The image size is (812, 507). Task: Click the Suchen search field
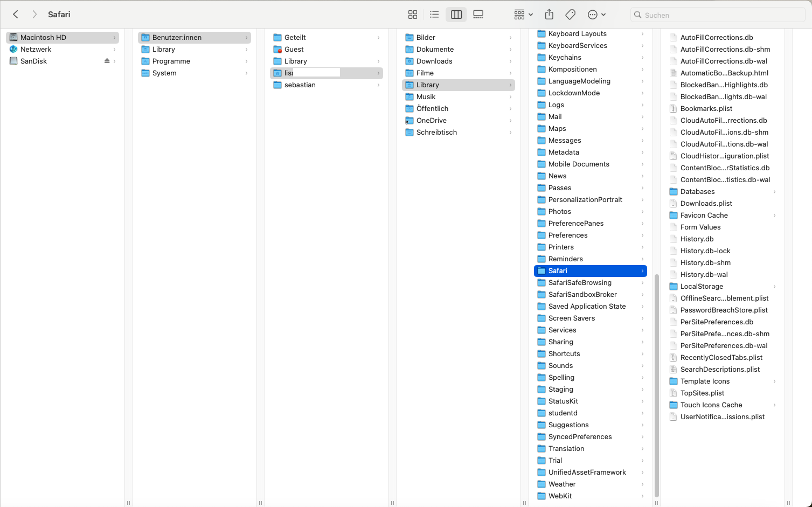718,15
